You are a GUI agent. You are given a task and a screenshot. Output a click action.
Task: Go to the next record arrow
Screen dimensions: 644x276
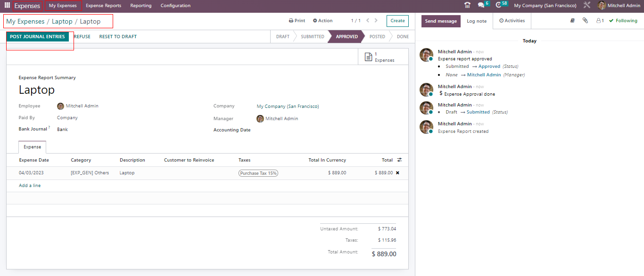pos(376,21)
